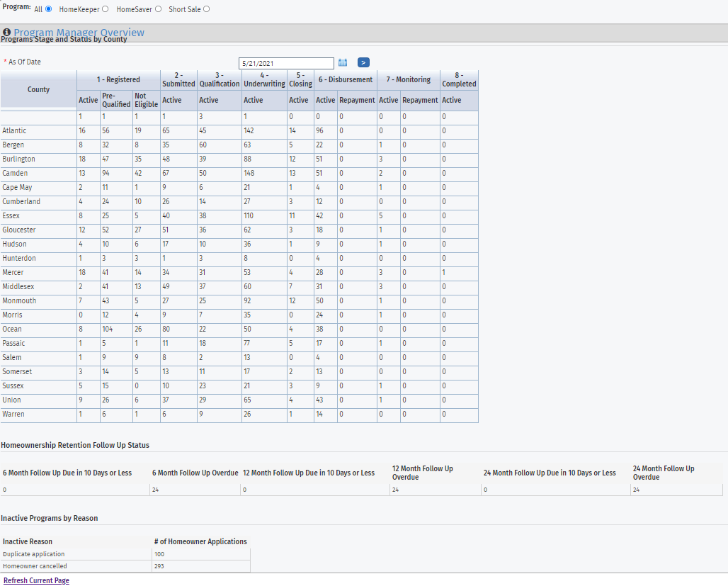Select the HomeKeeper program radio button
Image resolution: width=728 pixels, height=586 pixels.
106,9
